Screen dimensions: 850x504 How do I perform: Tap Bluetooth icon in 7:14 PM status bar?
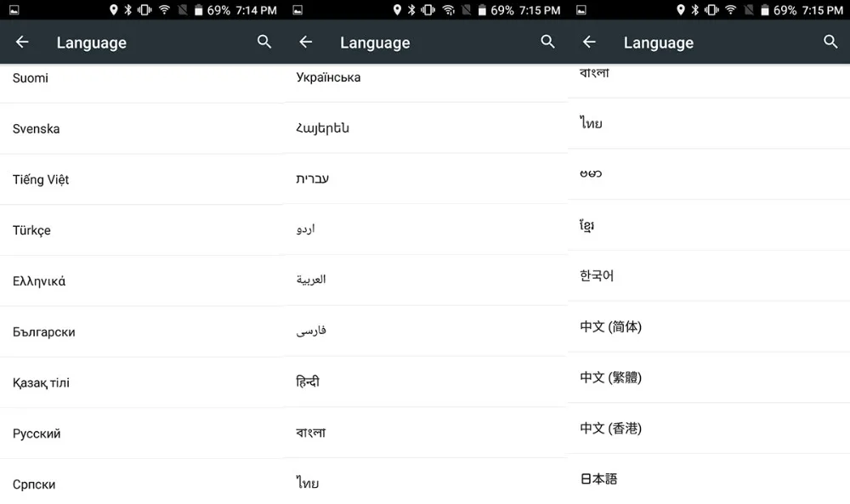(x=128, y=9)
